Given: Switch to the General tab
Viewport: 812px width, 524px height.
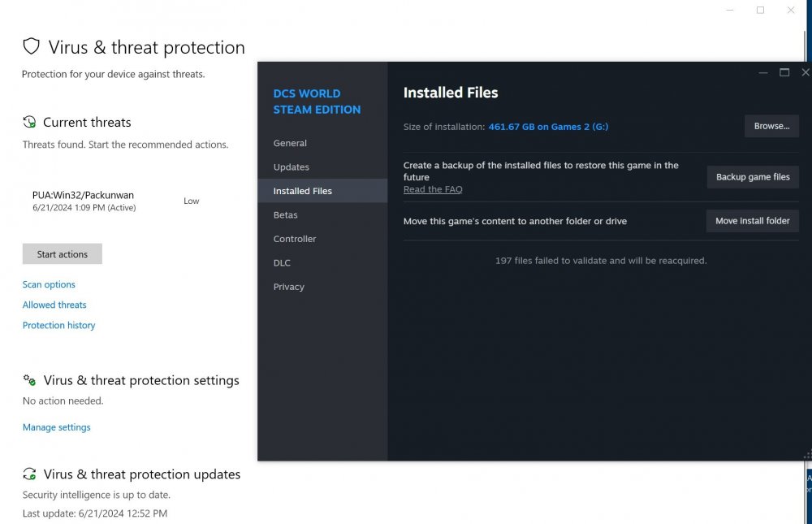Looking at the screenshot, I should pyautogui.click(x=290, y=143).
